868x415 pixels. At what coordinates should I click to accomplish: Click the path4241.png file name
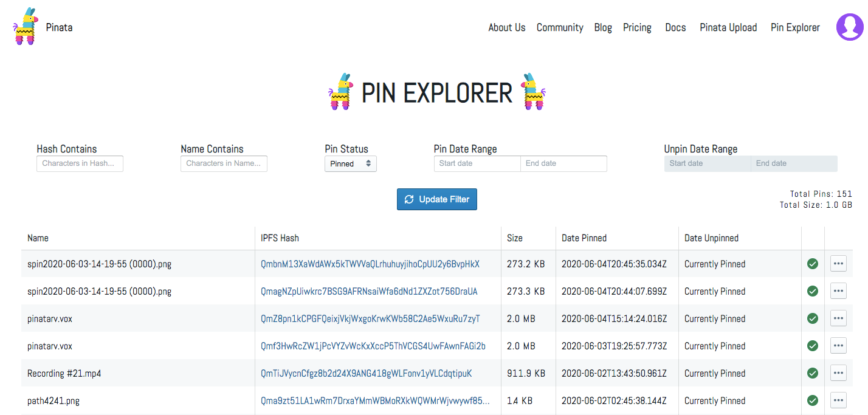point(53,400)
